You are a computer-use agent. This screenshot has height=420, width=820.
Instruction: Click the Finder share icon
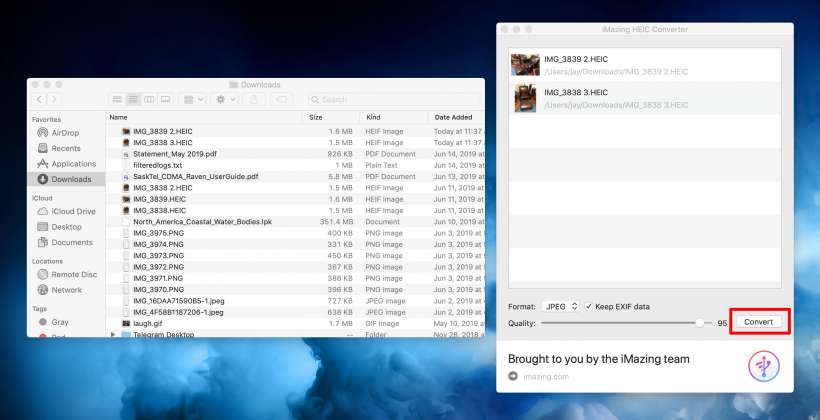254,99
